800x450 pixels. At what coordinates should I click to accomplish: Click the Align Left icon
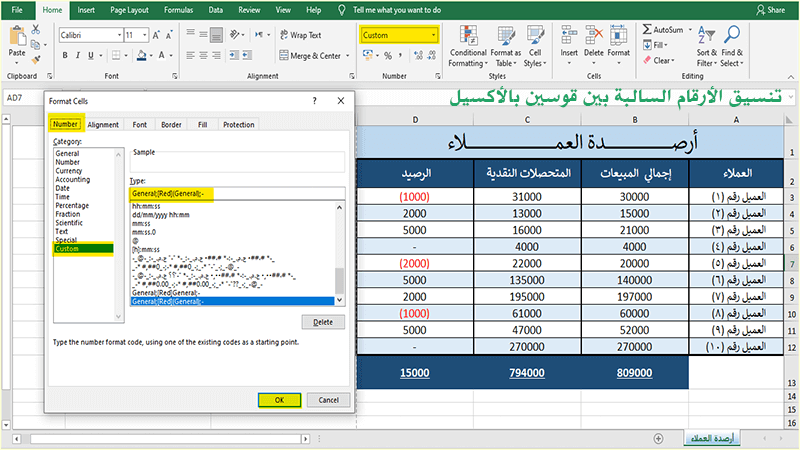[190, 55]
